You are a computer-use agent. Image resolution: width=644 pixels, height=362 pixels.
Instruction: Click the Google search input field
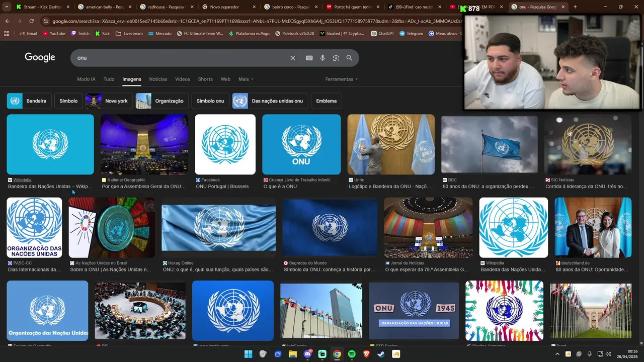180,58
